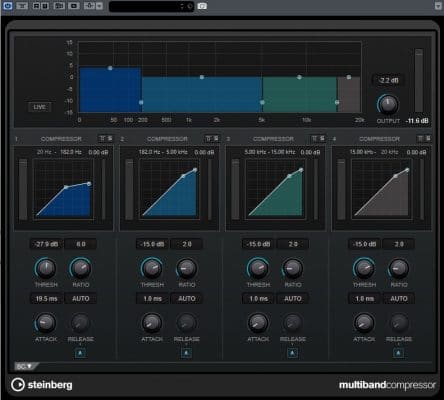
Task: Click the band 3 gain handle in frequency display
Action: pos(299,77)
